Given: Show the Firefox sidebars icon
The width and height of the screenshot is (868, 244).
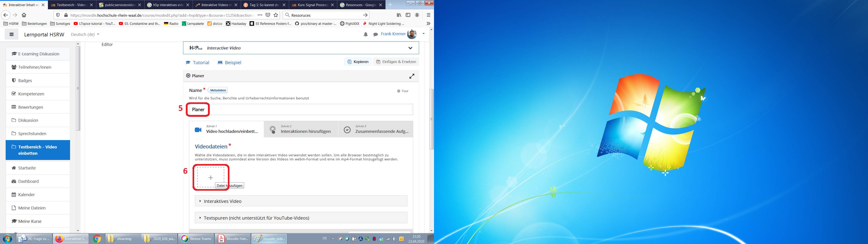Looking at the screenshot, I should click(x=408, y=15).
